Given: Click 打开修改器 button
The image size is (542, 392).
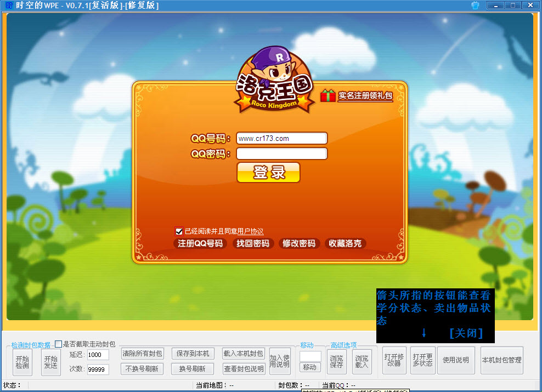Looking at the screenshot, I should click(x=394, y=360).
